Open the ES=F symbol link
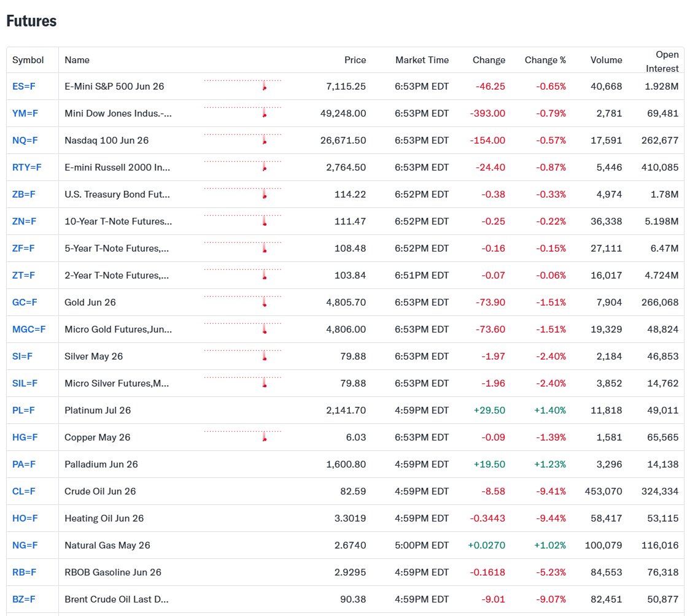Image resolution: width=687 pixels, height=616 pixels. 21,87
